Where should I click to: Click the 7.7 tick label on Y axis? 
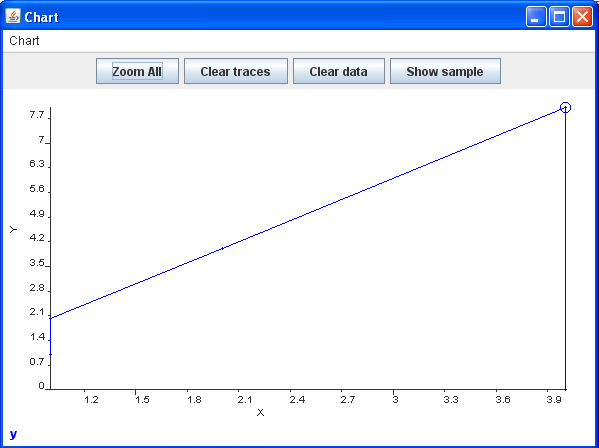[37, 115]
